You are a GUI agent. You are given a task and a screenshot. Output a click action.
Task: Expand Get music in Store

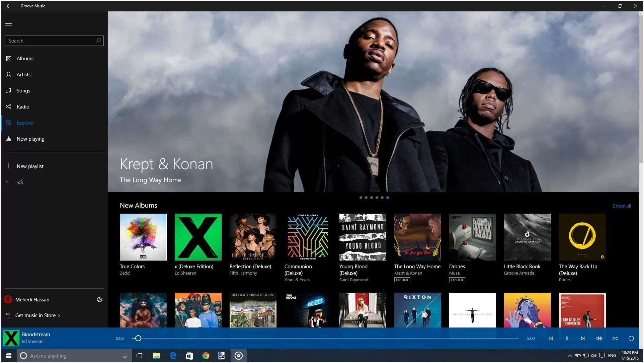(x=35, y=315)
